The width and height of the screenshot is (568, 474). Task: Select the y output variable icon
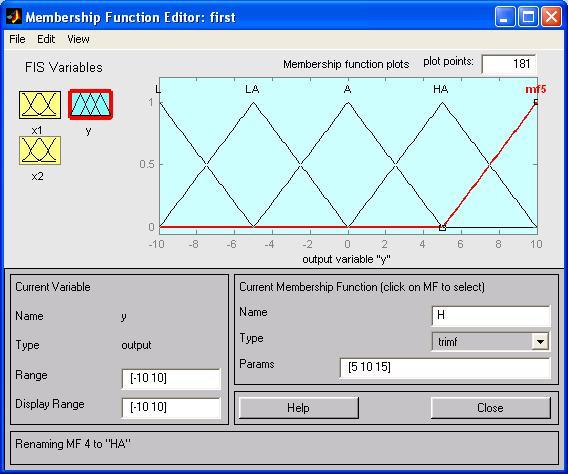tap(91, 104)
